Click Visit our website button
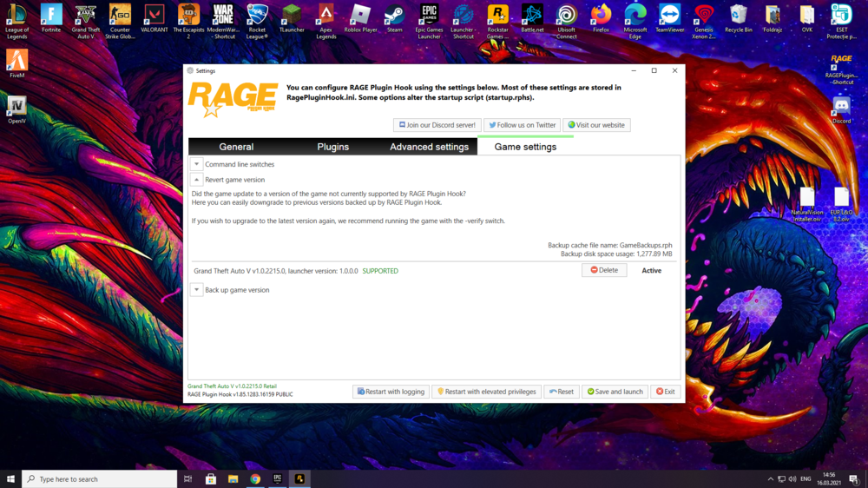The height and width of the screenshot is (488, 868). 596,125
